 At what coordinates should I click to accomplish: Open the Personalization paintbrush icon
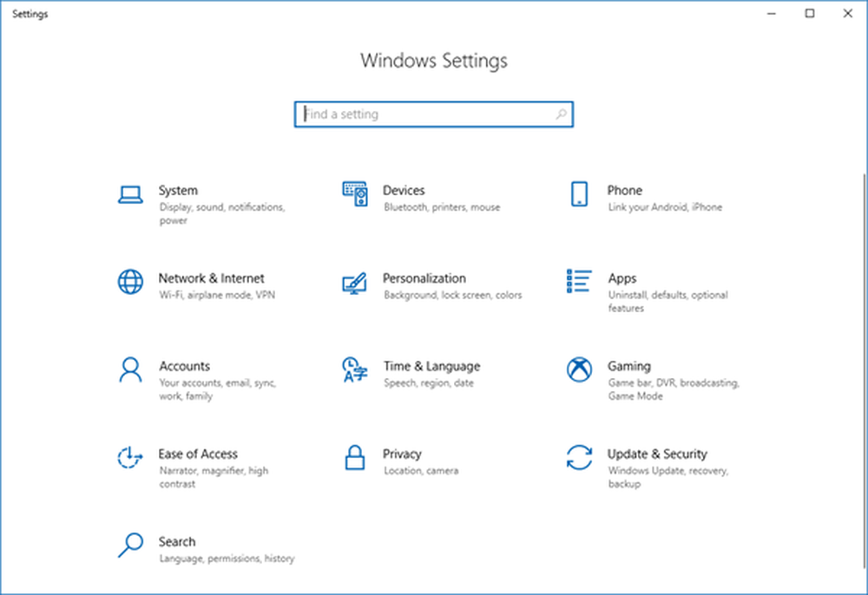[354, 283]
